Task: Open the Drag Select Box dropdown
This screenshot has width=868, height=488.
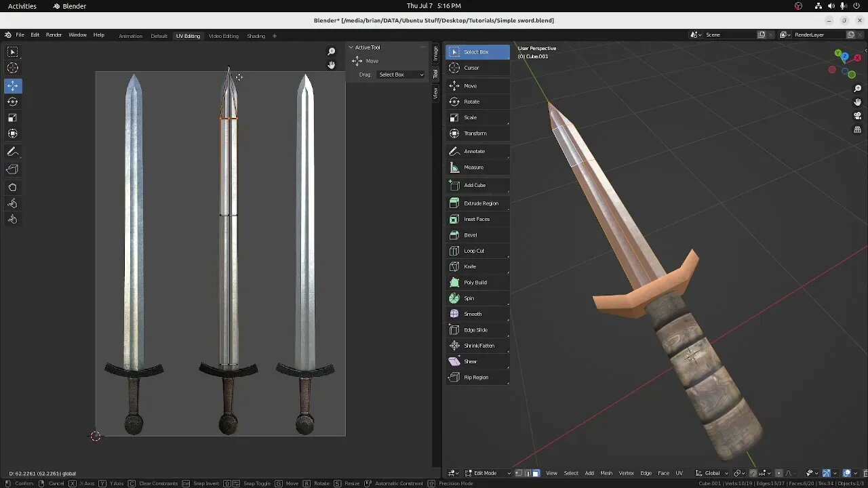Action: [x=401, y=75]
